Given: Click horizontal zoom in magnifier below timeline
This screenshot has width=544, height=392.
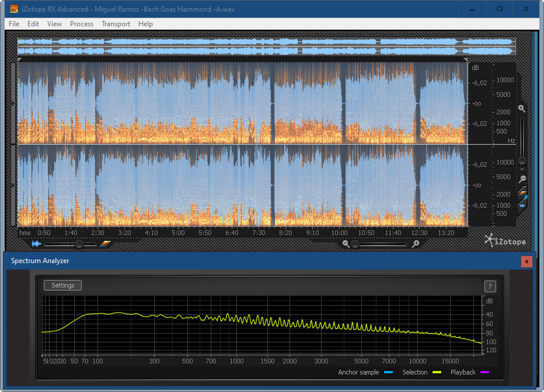Looking at the screenshot, I should click(x=416, y=244).
